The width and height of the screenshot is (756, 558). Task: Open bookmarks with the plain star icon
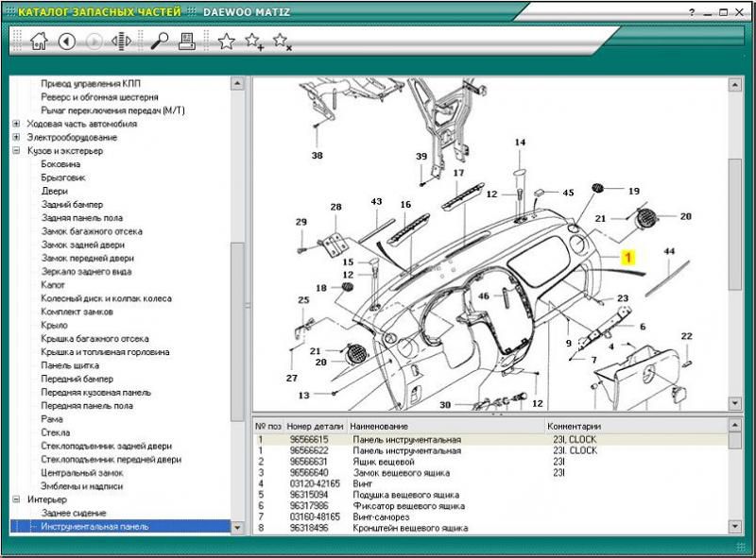point(227,41)
